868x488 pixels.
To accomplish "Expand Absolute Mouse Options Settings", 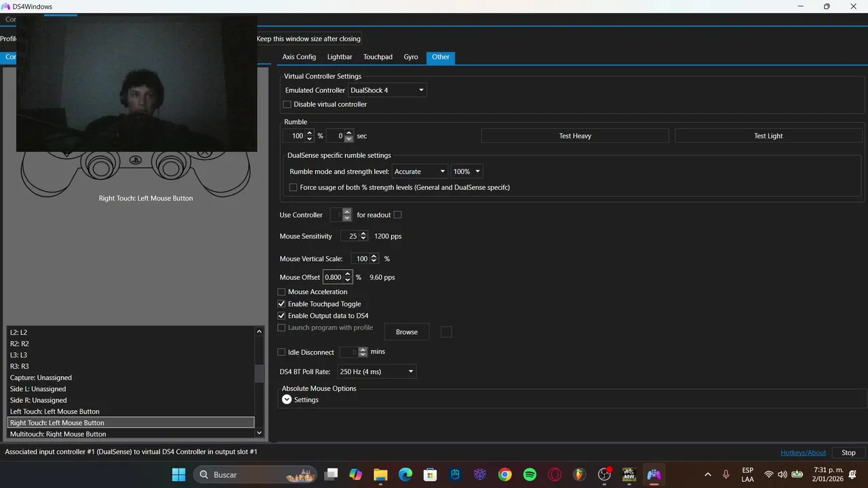I will 287,400.
